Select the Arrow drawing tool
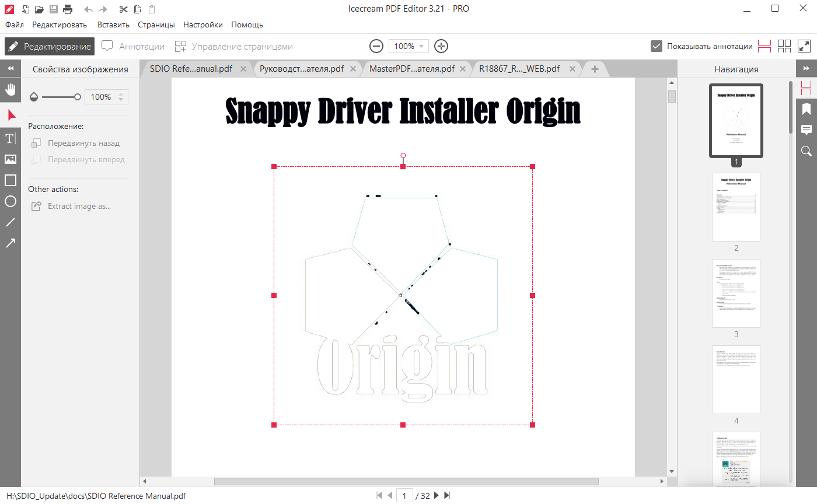 pyautogui.click(x=10, y=243)
